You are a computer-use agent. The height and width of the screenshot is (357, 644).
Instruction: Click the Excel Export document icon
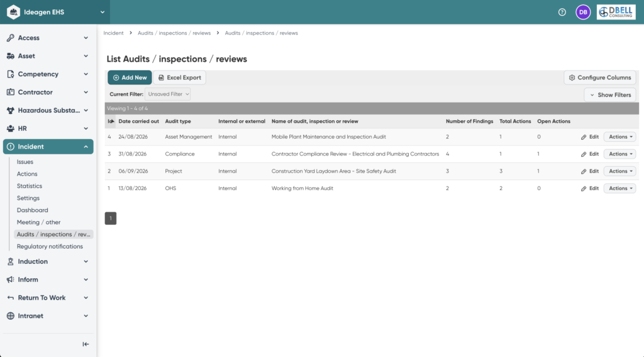[x=161, y=77]
